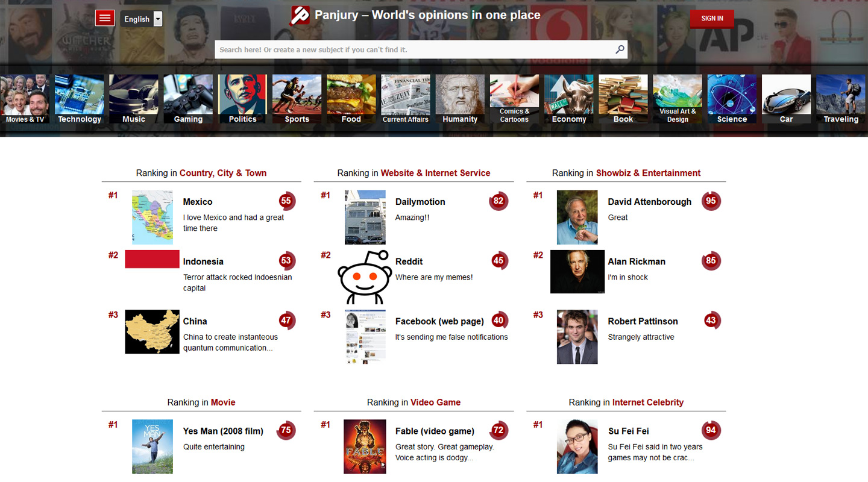Open the Humanity category tile
Viewport: 868px width, 482px height.
[x=460, y=99]
